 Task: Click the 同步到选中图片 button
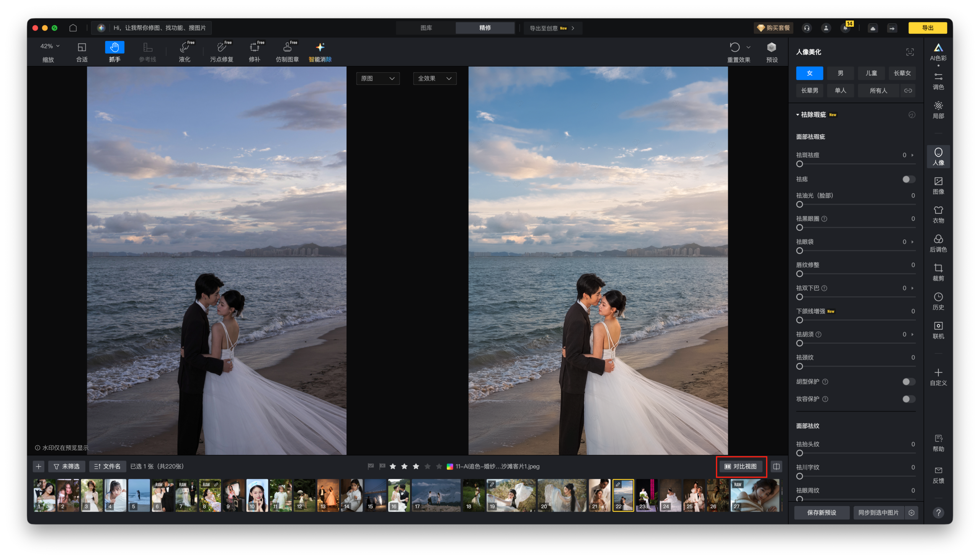[879, 513]
